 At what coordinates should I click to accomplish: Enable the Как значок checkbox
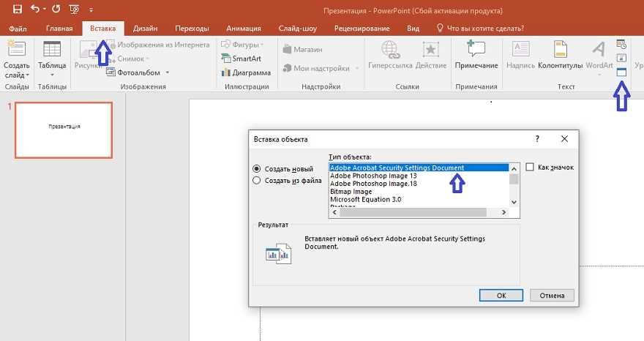coord(530,167)
